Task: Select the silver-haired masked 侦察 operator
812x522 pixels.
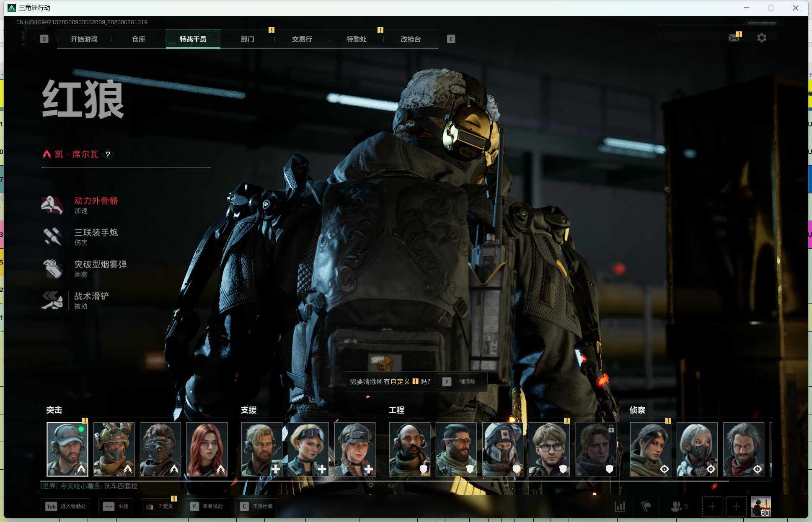Action: click(x=697, y=449)
